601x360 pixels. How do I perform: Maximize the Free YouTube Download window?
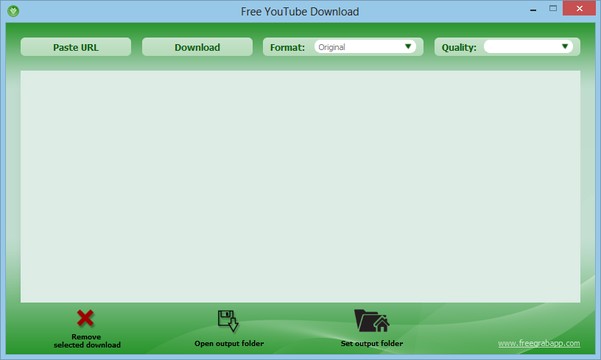(x=553, y=8)
